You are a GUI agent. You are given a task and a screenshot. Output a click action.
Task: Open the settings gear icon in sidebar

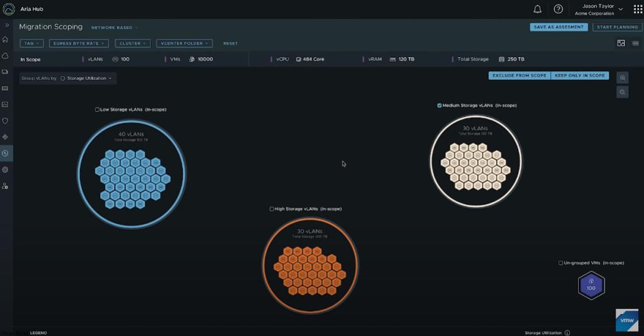point(5,170)
